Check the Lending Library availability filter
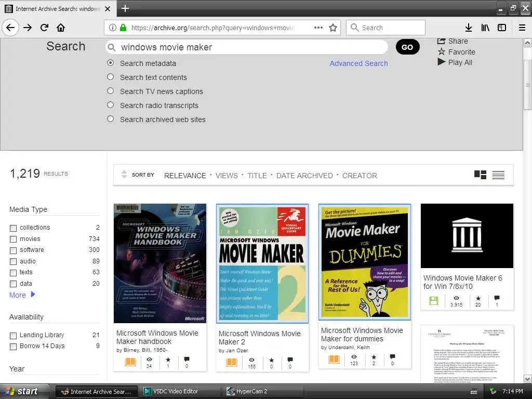This screenshot has width=532, height=399. coord(13,336)
